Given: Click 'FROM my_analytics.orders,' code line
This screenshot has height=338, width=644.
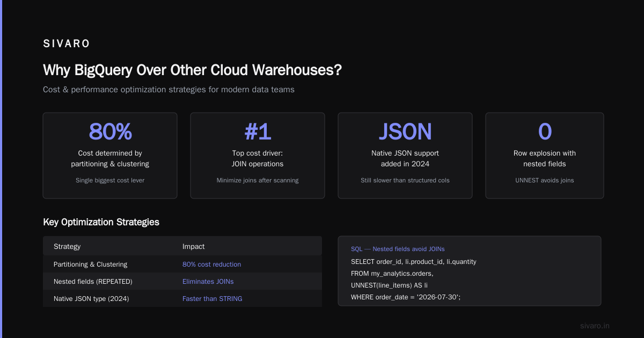Looking at the screenshot, I should pyautogui.click(x=392, y=273).
